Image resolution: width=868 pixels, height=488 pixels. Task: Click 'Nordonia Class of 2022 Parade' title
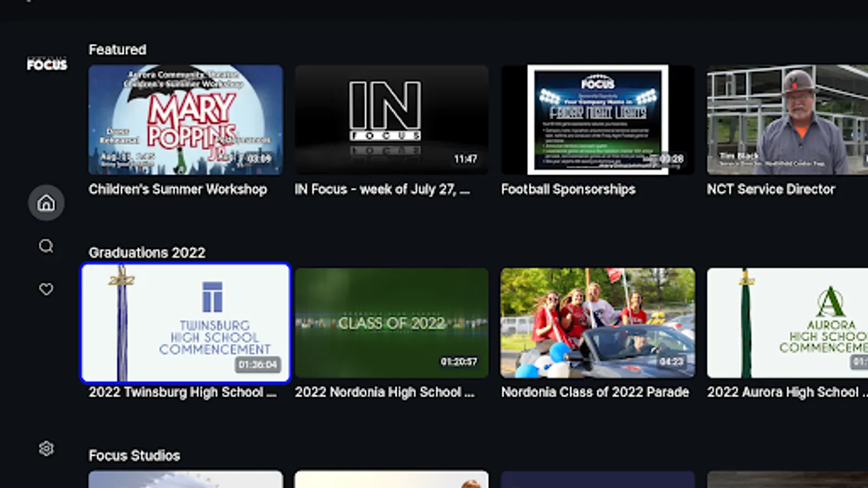pos(595,392)
